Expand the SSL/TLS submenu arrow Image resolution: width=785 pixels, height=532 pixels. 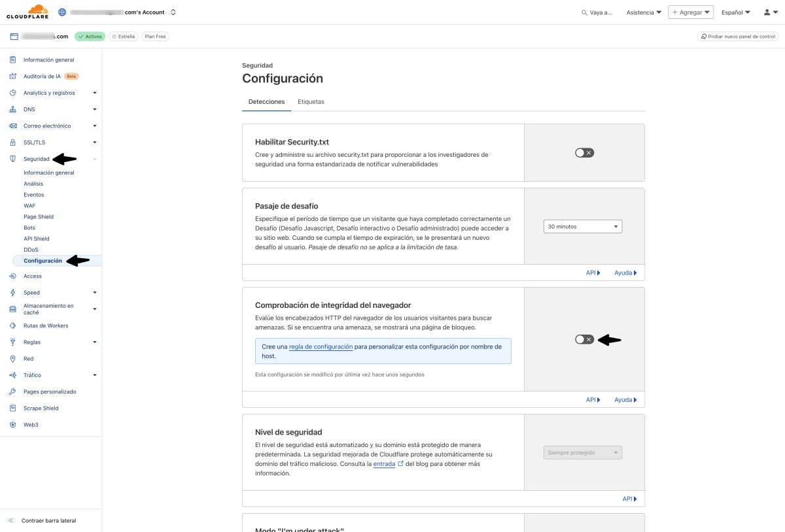pyautogui.click(x=95, y=142)
